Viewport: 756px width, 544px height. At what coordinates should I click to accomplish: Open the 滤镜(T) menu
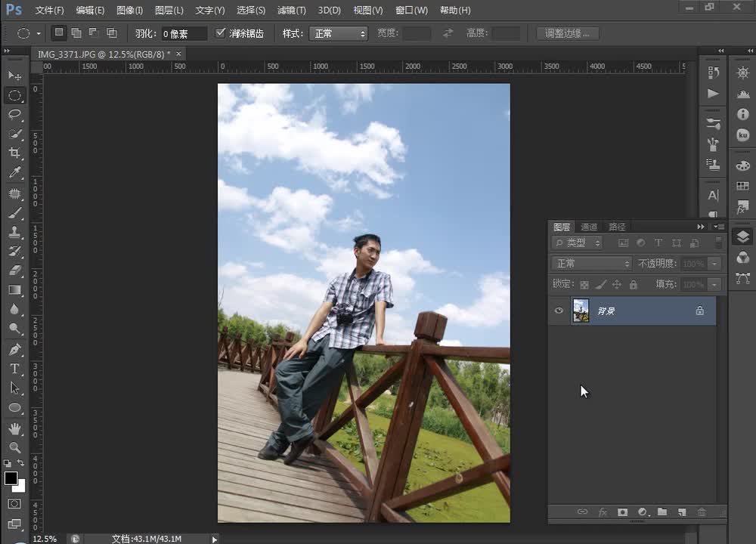(x=291, y=11)
